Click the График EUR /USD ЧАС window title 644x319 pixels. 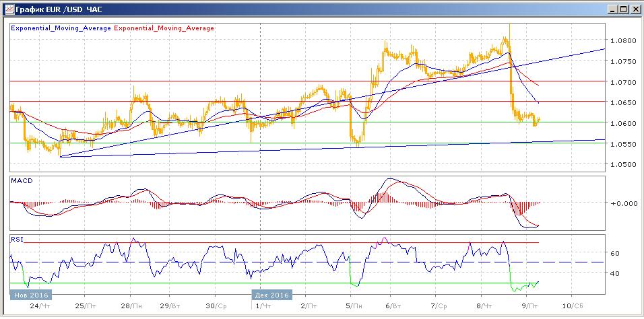pos(59,9)
